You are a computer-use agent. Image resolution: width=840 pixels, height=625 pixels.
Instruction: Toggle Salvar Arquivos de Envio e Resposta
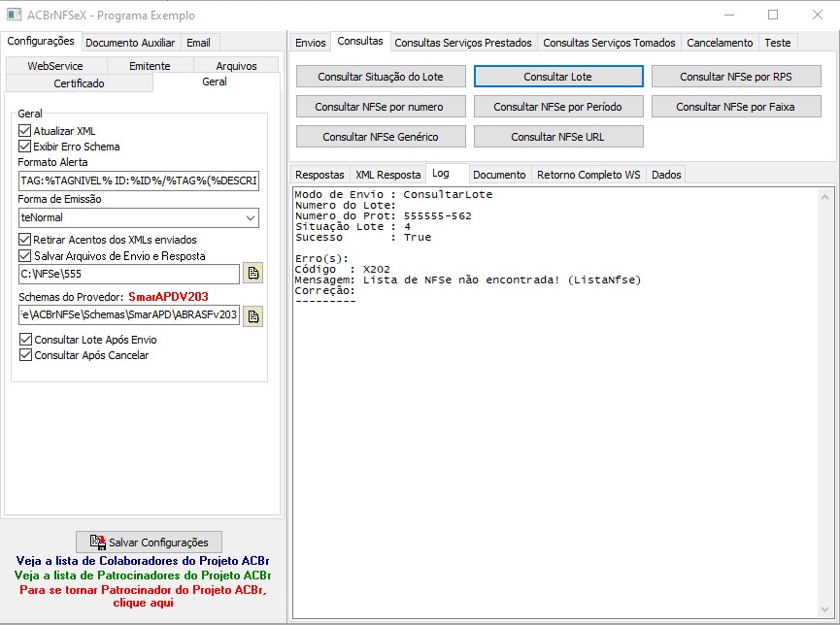click(x=24, y=255)
